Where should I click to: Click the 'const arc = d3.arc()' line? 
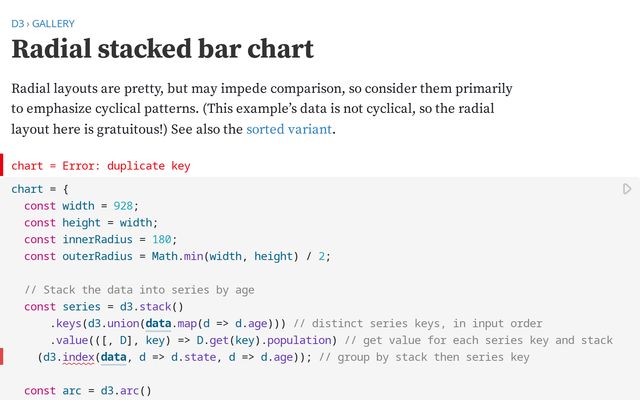(x=87, y=390)
